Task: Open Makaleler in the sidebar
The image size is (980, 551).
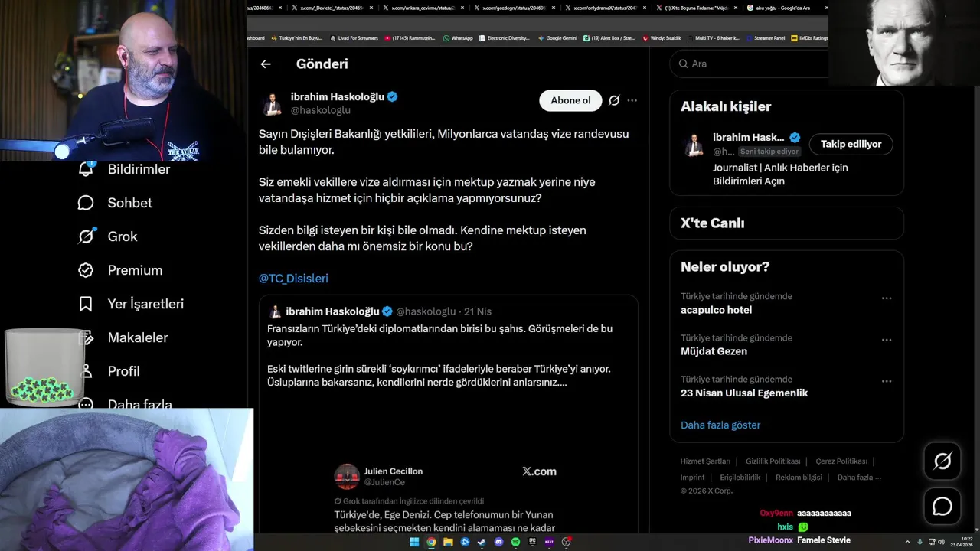Action: [122, 337]
